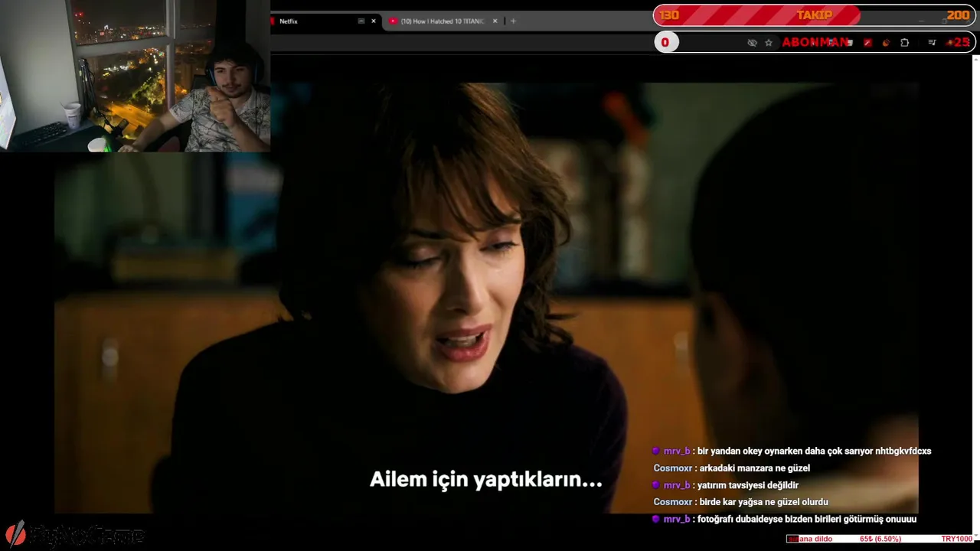The height and width of the screenshot is (551, 980).
Task: Open a new browser tab with plus
Action: point(513,21)
